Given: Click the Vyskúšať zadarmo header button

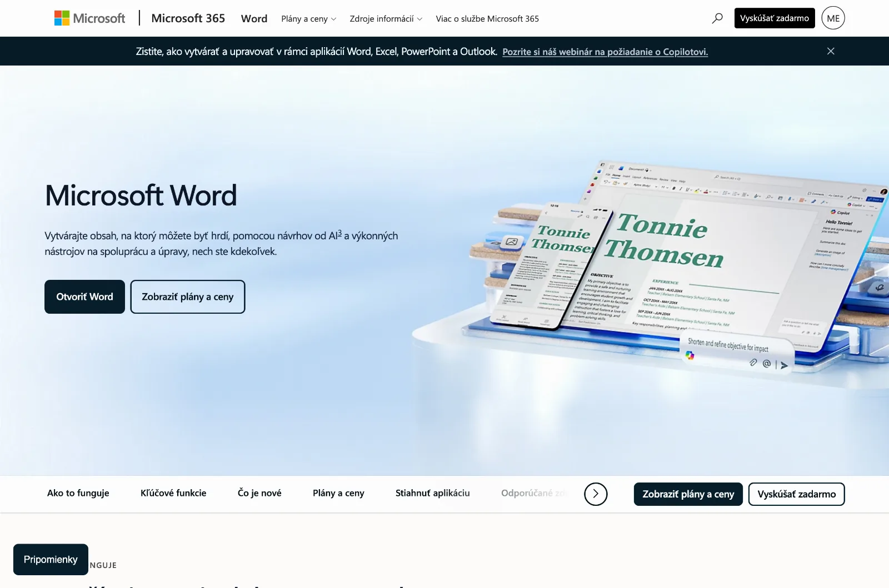Looking at the screenshot, I should pyautogui.click(x=775, y=18).
